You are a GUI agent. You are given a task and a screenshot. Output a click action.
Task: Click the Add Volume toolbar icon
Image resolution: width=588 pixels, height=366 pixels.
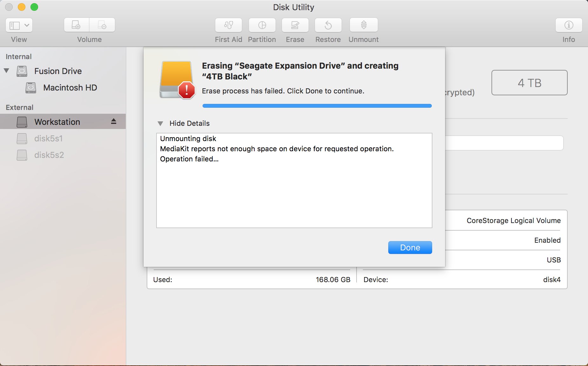tap(77, 25)
